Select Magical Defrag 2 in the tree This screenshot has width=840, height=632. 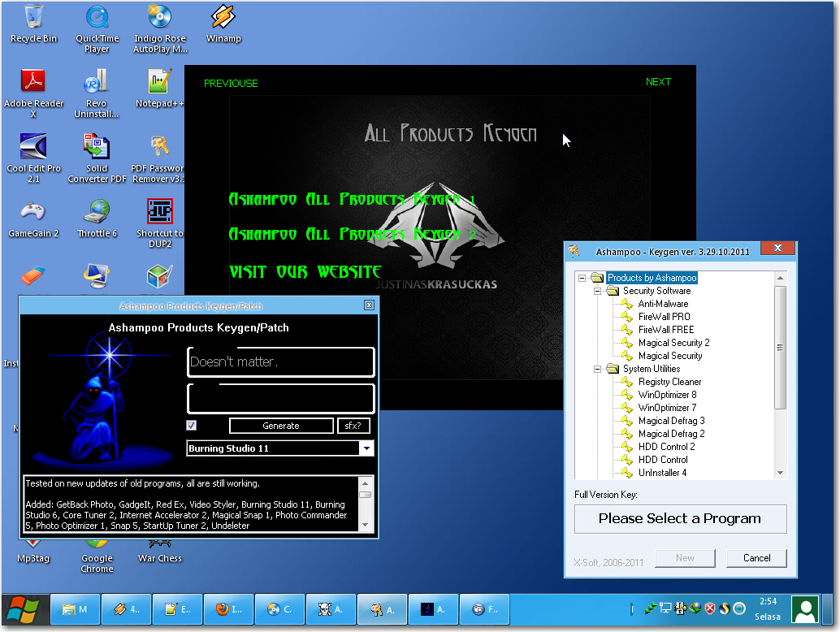tap(671, 434)
